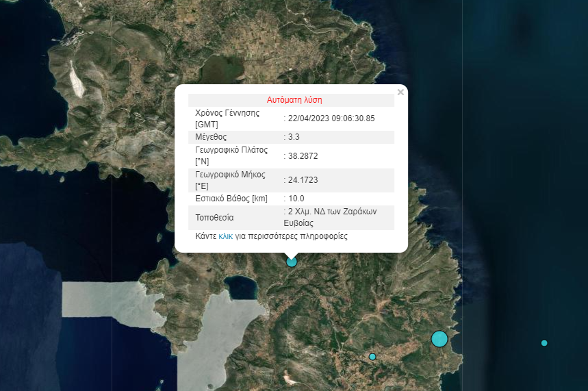Select the earthquake marker out at sea
The height and width of the screenshot is (391, 588).
click(x=544, y=343)
